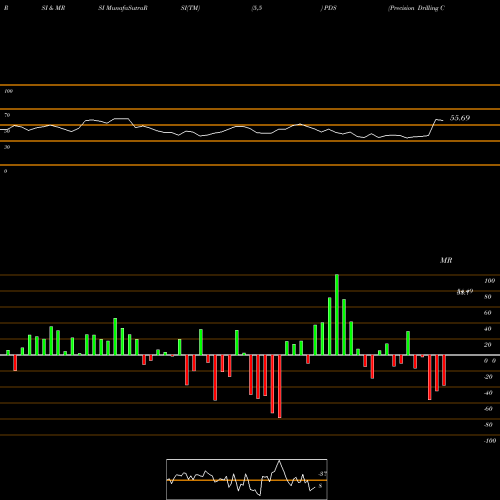Click the MR panel's 100 axis label
500x500 pixels.
coord(490,281)
